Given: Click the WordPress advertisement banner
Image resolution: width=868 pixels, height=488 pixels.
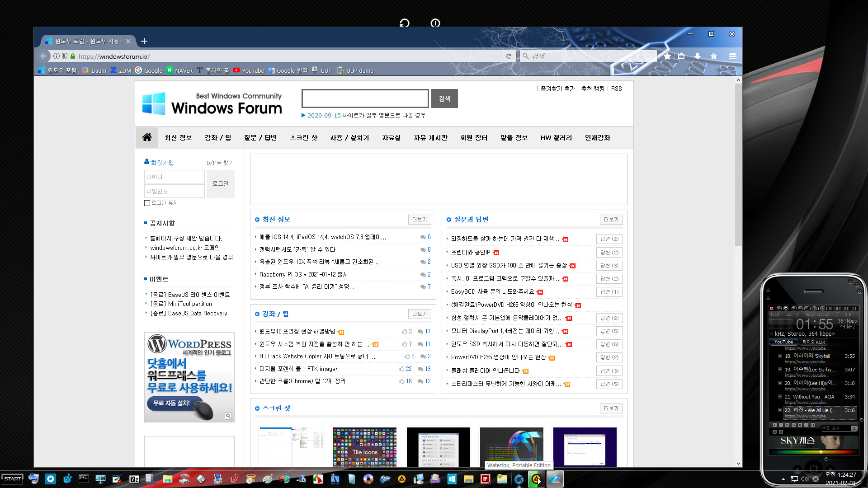Looking at the screenshot, I should coord(189,378).
